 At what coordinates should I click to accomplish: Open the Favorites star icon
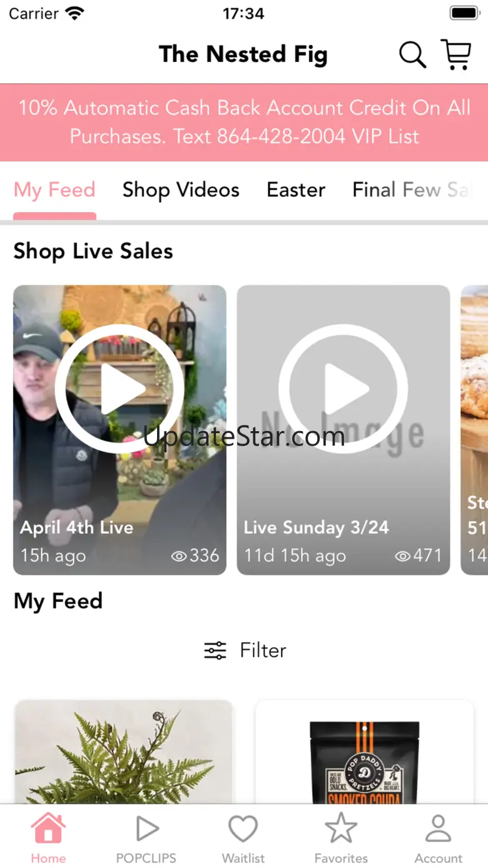point(341,830)
